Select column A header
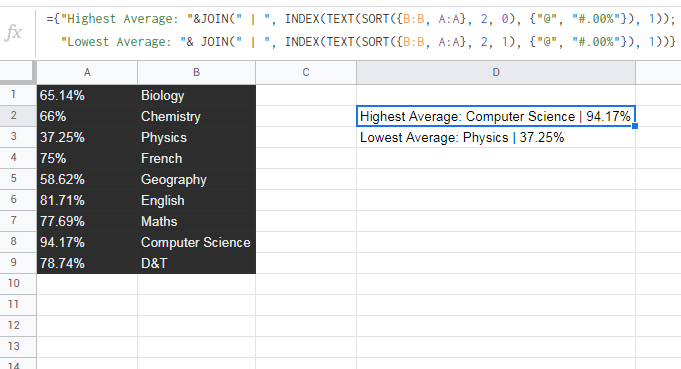This screenshot has width=681, height=369. (x=87, y=72)
